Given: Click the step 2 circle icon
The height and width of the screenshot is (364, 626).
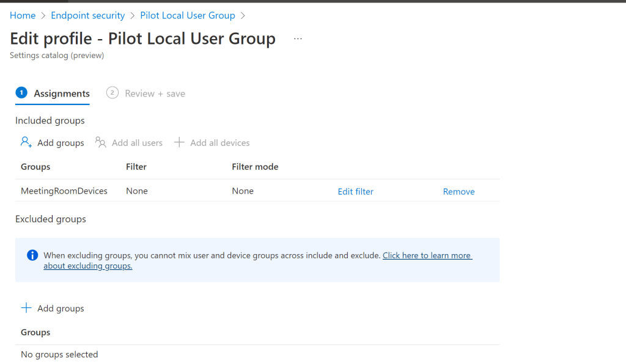Looking at the screenshot, I should click(112, 93).
